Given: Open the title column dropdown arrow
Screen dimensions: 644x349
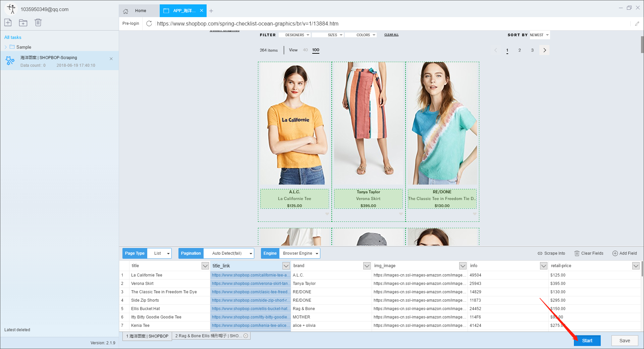Looking at the screenshot, I should (205, 266).
